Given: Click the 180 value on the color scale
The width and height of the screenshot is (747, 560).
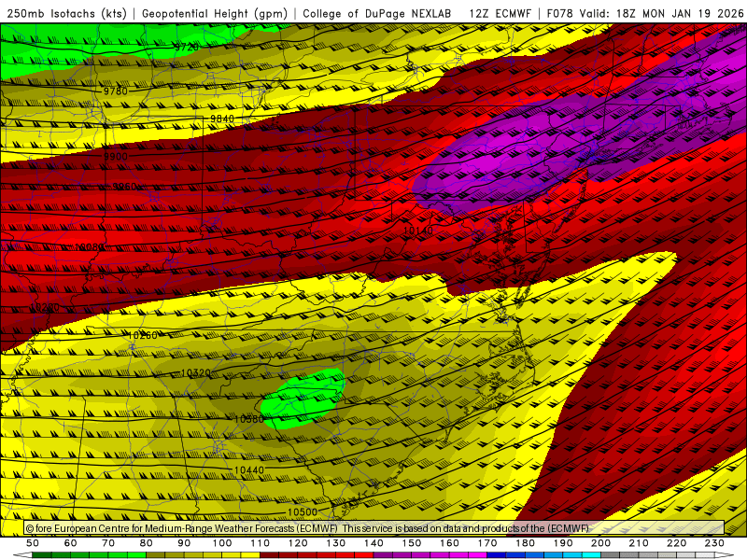Looking at the screenshot, I should (525, 543).
